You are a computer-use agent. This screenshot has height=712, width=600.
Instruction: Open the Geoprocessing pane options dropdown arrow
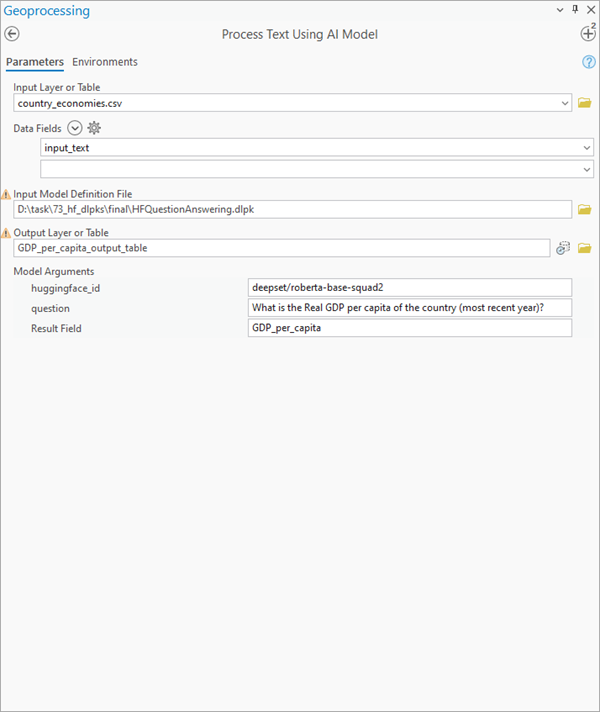pyautogui.click(x=559, y=10)
